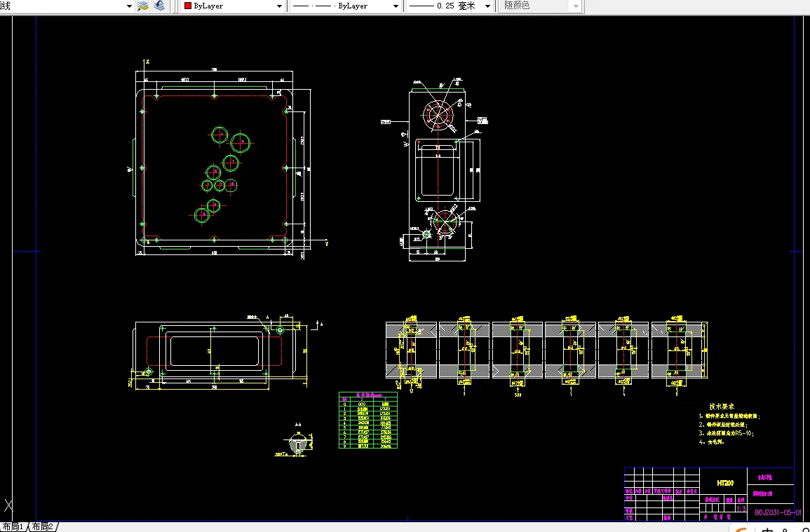The image size is (810, 532).
Task: Select the 1:3 scale value
Action: click(741, 509)
